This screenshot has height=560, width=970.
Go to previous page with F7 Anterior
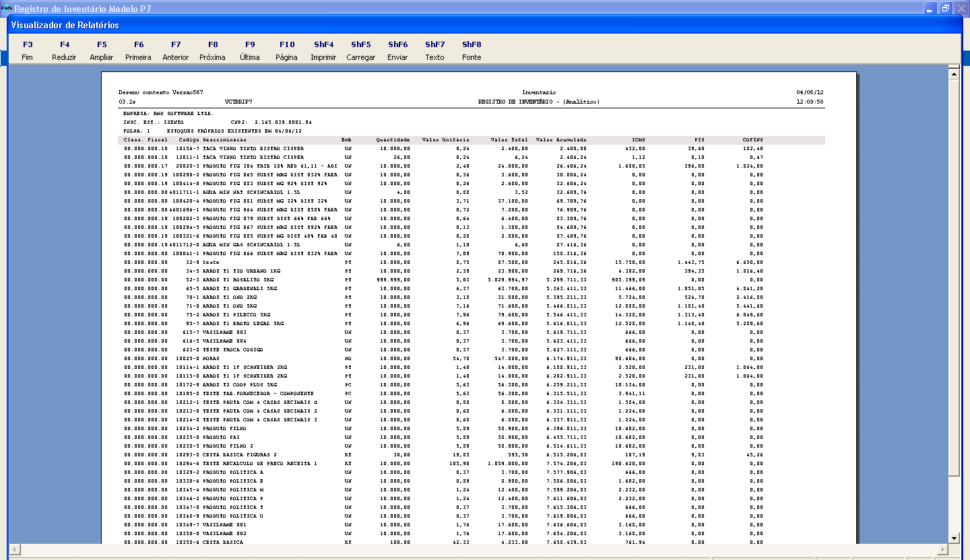click(176, 50)
